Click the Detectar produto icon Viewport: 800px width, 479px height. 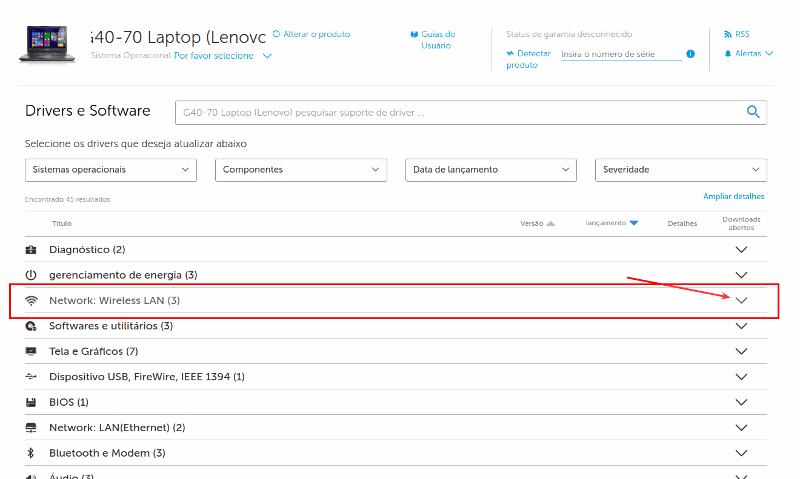click(510, 53)
